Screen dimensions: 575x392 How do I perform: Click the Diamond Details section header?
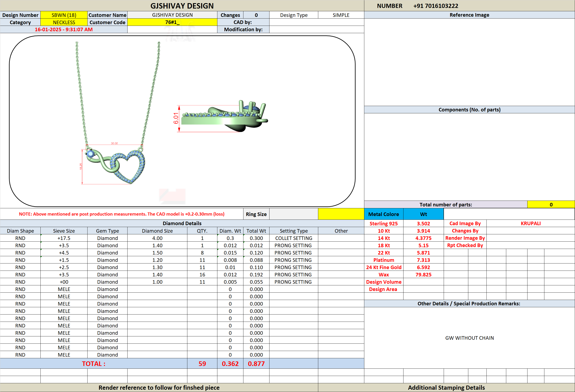(182, 223)
